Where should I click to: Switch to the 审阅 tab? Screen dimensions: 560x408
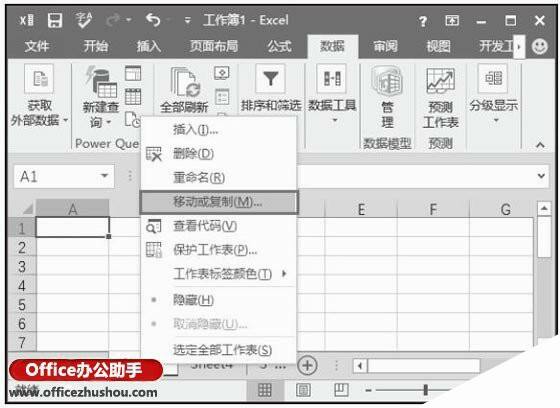pos(385,46)
